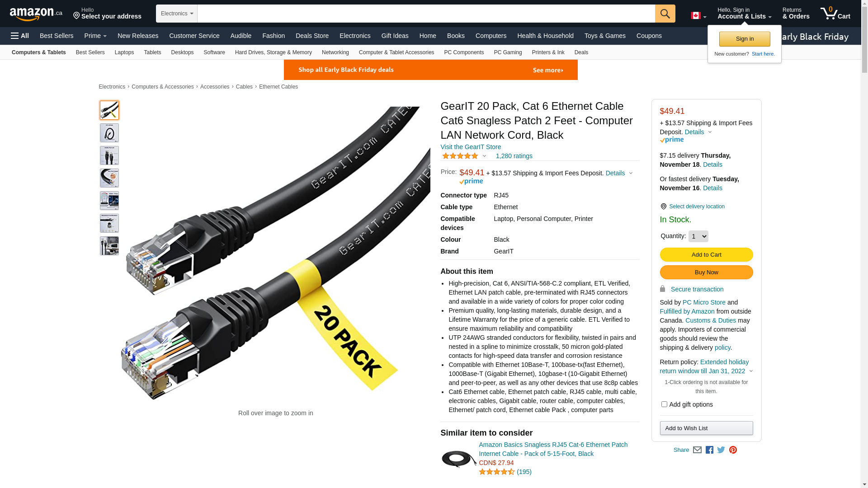Open the Deals Store nav item
The height and width of the screenshot is (488, 868).
click(x=312, y=36)
